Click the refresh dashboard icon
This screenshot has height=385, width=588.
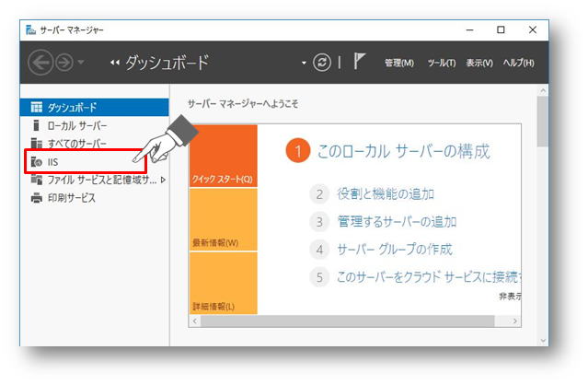tap(322, 63)
